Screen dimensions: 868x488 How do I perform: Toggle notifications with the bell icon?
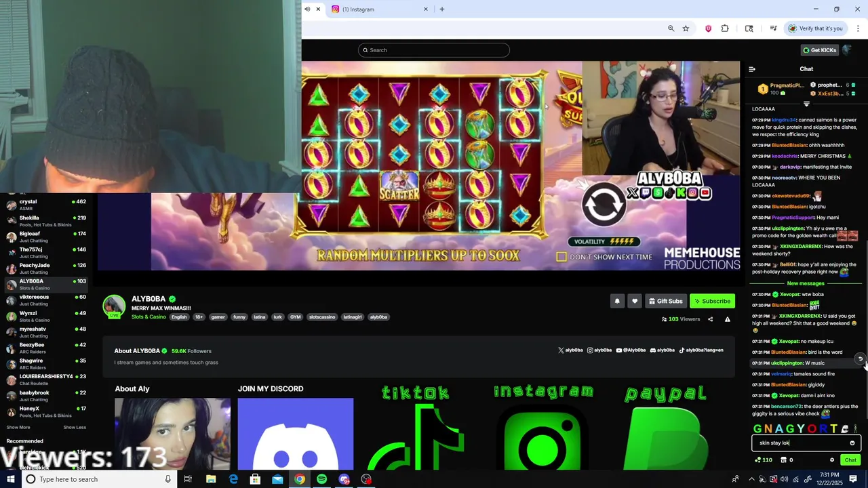[617, 301]
